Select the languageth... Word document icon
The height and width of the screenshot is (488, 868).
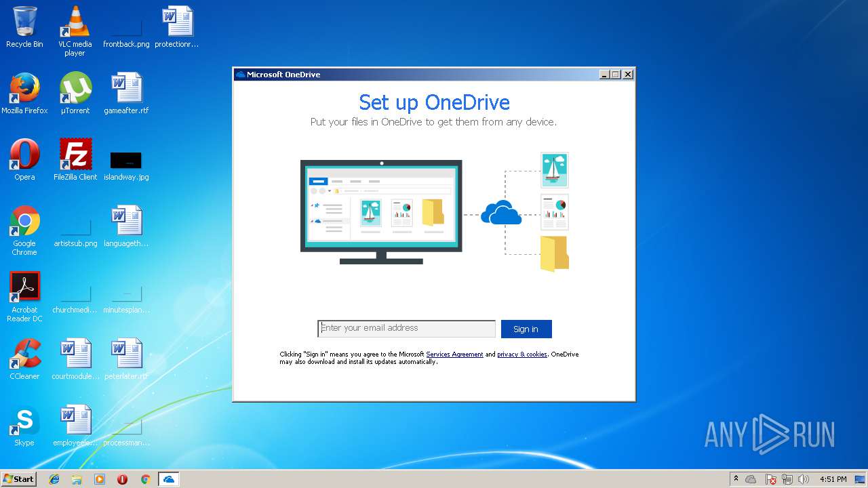point(126,226)
